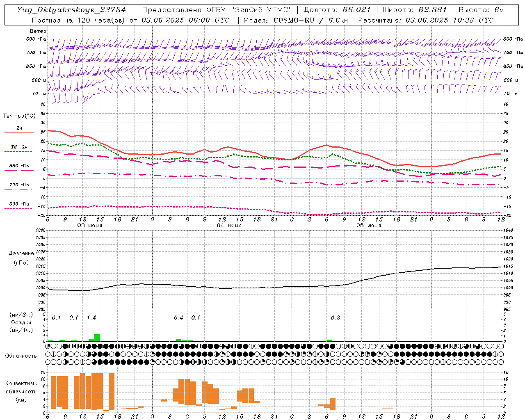This screenshot has width=525, height=420.
Task: Select the forecast start 03.06.2025 06:00 UTC
Action: pos(185,20)
